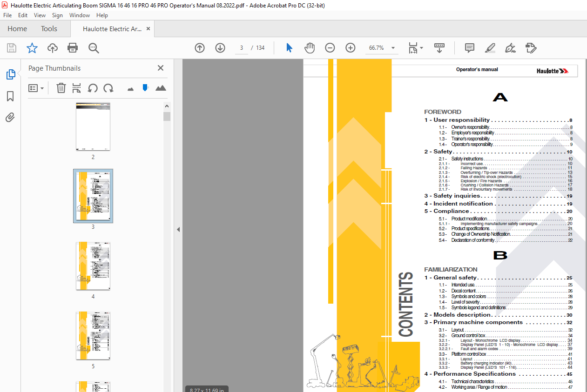Close the Page Thumbnails panel
Viewport: 587px width, 392px height.
point(161,68)
